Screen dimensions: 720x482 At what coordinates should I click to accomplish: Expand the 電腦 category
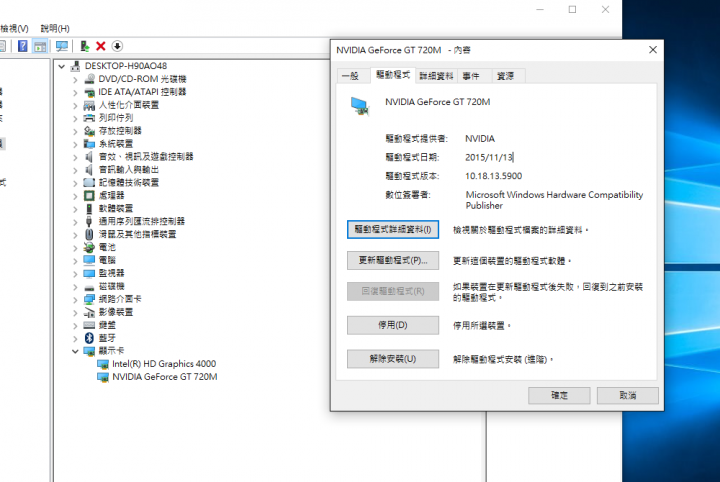coord(75,260)
